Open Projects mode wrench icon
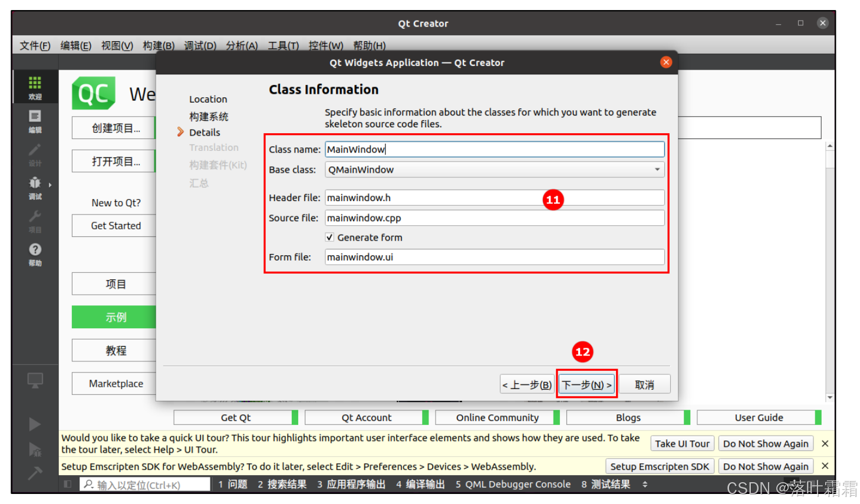Image resolution: width=860 pixels, height=504 pixels. [35, 221]
